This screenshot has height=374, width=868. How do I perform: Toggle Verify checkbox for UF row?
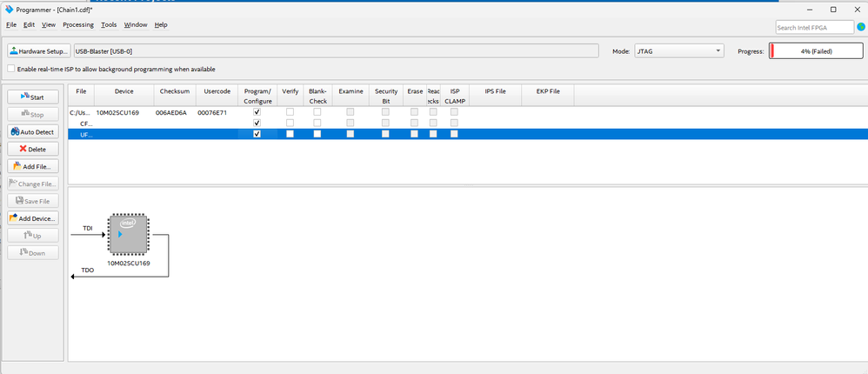(290, 134)
